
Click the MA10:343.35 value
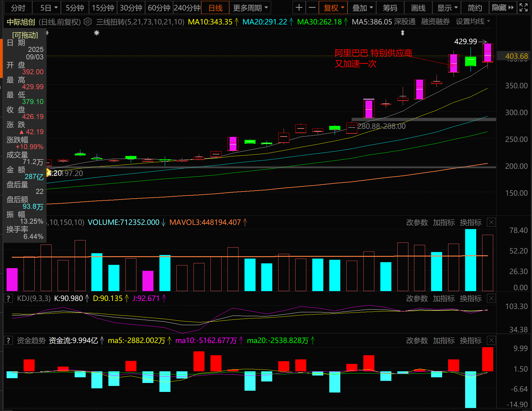(x=210, y=22)
